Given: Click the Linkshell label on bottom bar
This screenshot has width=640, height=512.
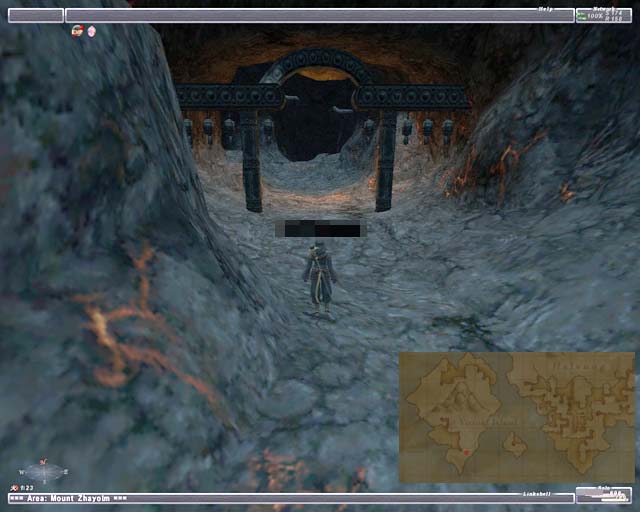Looking at the screenshot, I should 536,494.
